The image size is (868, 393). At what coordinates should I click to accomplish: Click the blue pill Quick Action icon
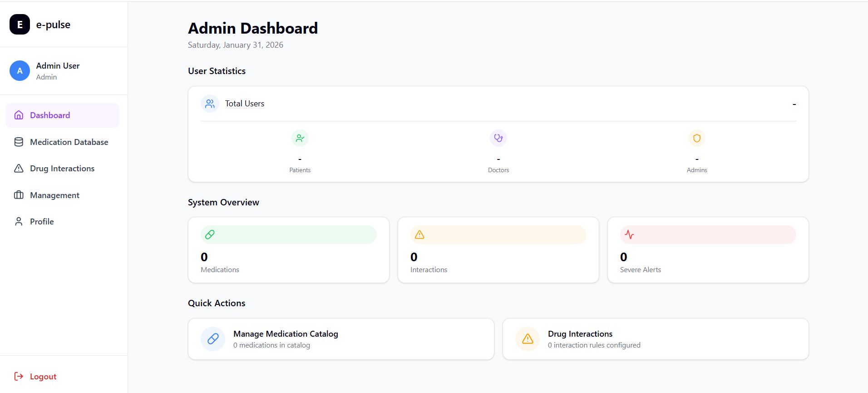(213, 339)
